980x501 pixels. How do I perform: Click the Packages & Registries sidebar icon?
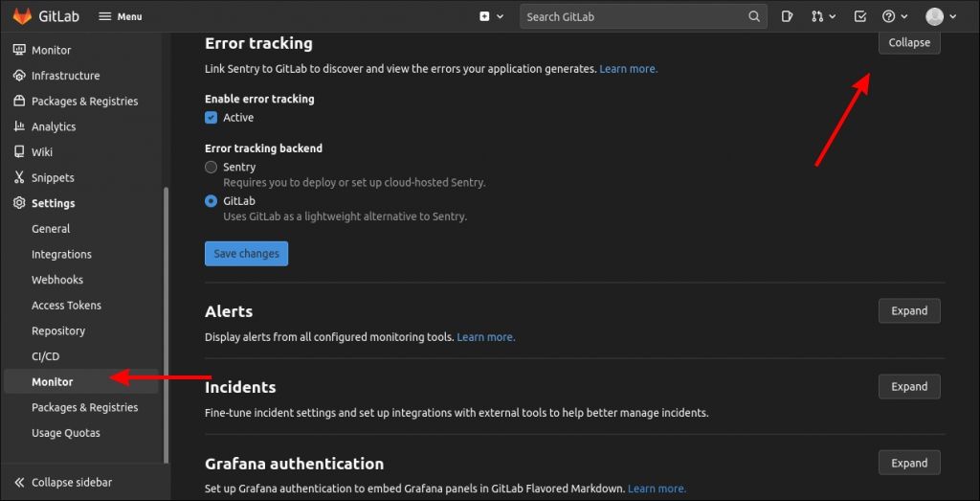19,102
